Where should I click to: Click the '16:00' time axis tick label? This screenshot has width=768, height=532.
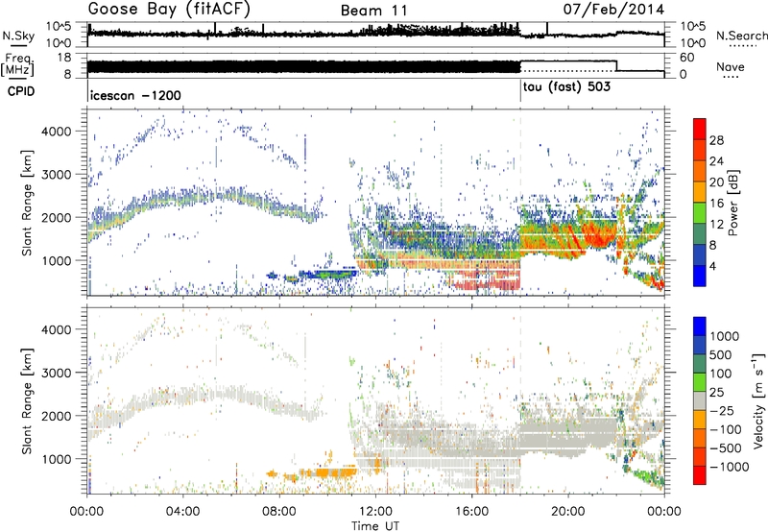click(x=471, y=512)
